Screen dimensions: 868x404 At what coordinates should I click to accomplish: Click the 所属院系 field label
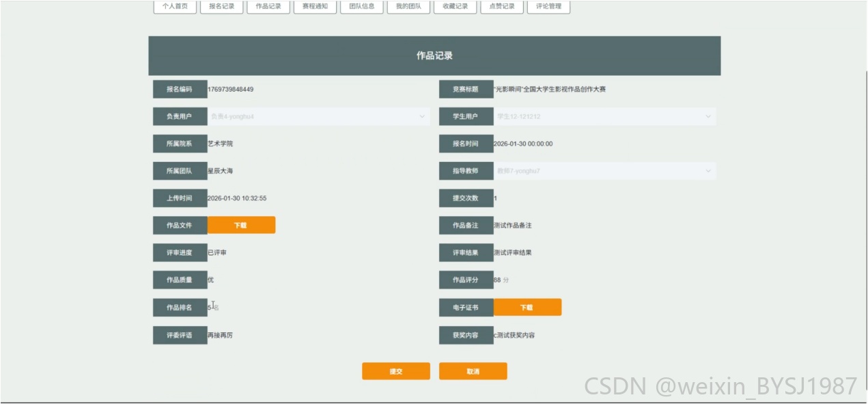pos(180,144)
